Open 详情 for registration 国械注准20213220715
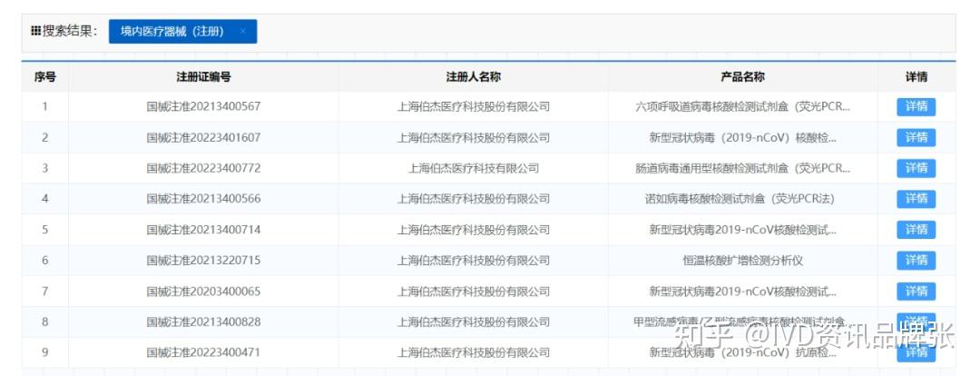Image resolution: width=980 pixels, height=376 pixels. coord(916,261)
